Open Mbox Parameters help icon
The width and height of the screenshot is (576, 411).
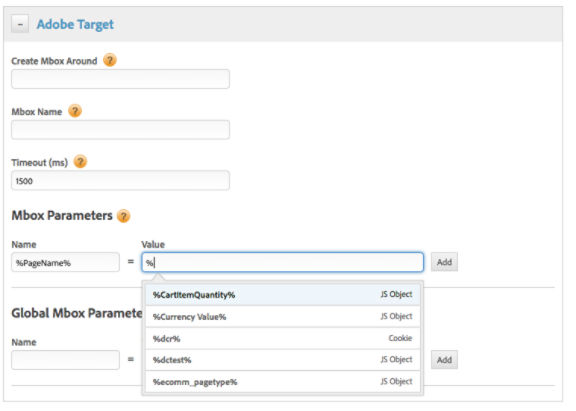click(123, 216)
